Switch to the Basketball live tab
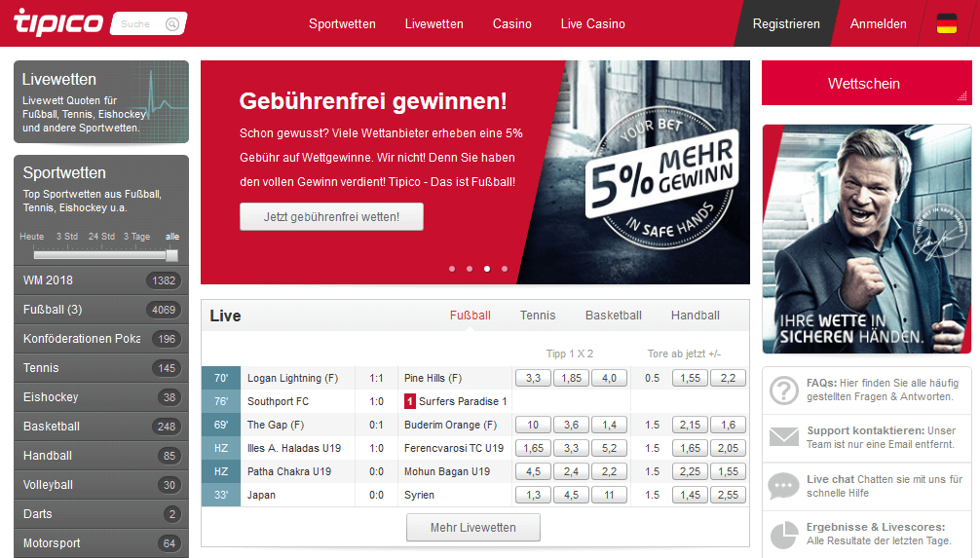This screenshot has width=980, height=558. (x=613, y=316)
